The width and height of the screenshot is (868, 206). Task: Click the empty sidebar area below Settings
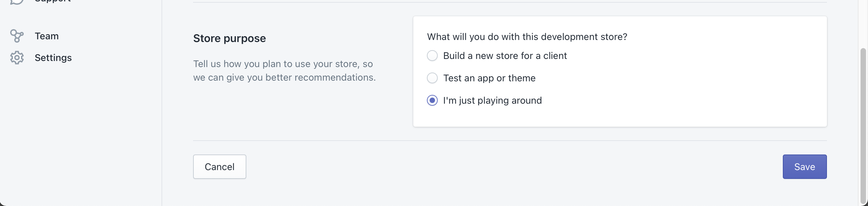(81, 136)
